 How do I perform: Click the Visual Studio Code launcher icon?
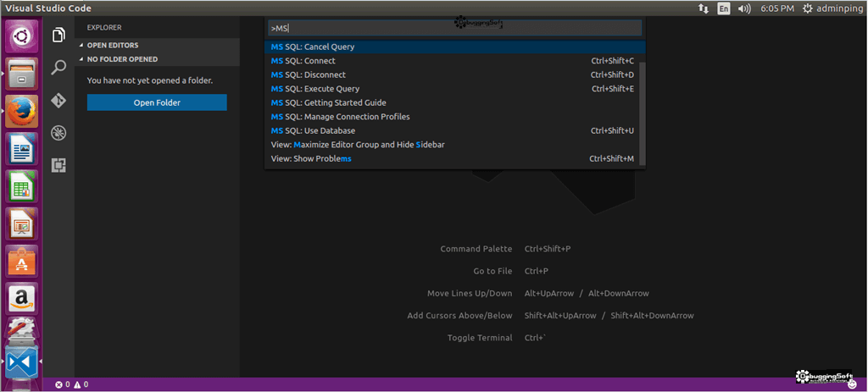pyautogui.click(x=22, y=362)
